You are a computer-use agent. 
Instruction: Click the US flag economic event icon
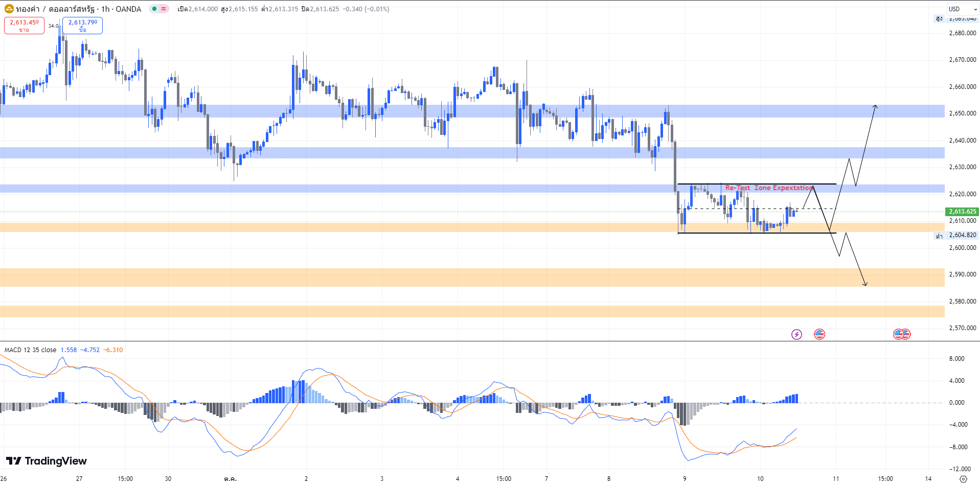(x=819, y=334)
